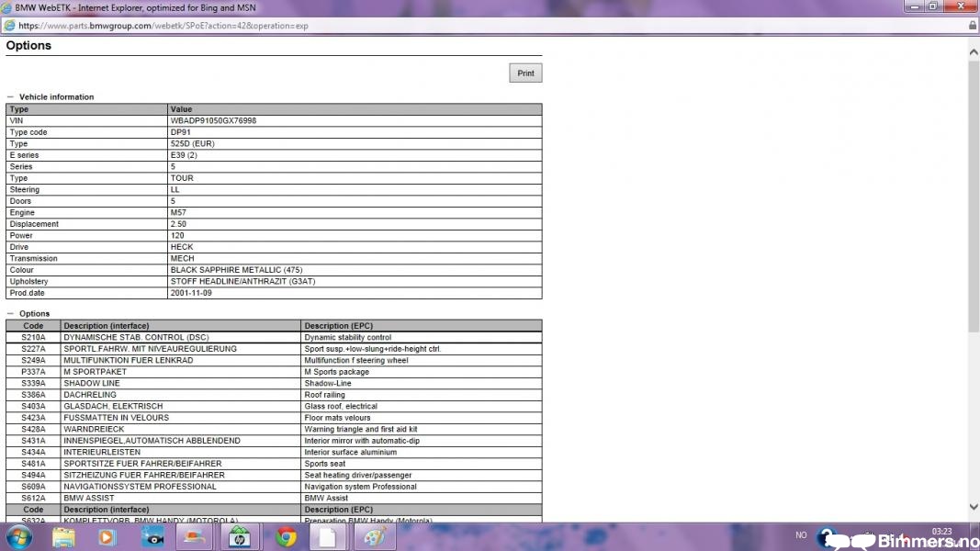980x551 pixels.
Task: Click the page icon in the address bar
Action: 9,26
